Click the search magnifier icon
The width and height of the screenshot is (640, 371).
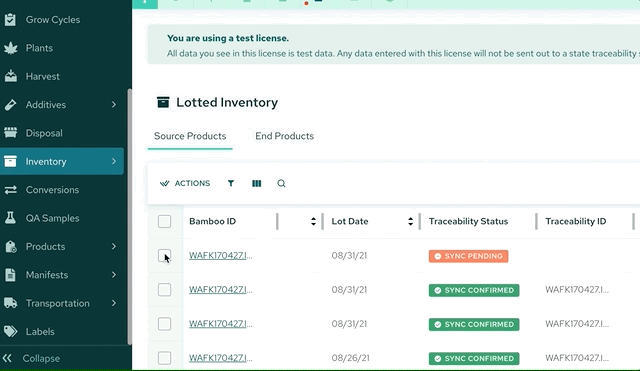click(281, 183)
